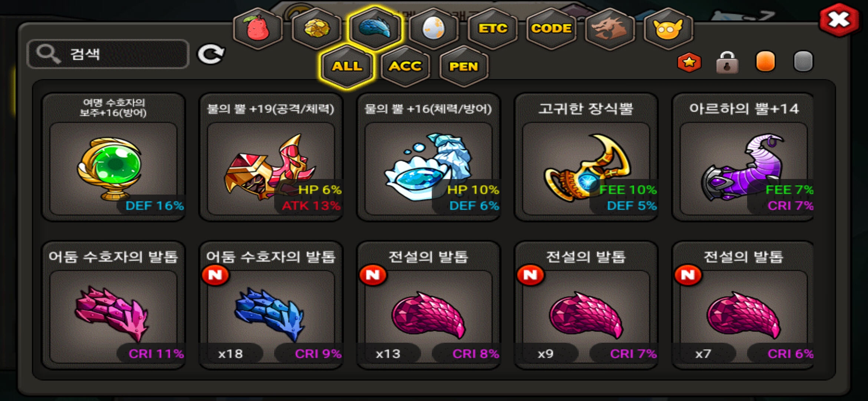Click the refresh arrow beside search

point(211,54)
